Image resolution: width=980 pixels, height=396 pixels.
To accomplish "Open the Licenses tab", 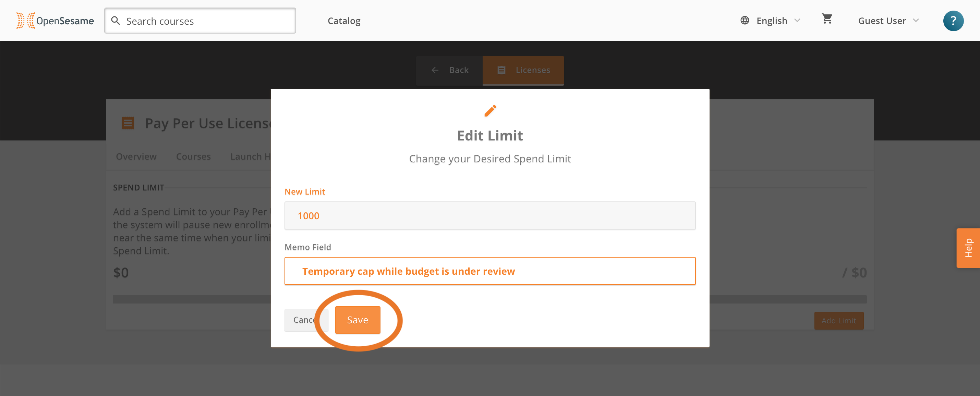I will 523,70.
